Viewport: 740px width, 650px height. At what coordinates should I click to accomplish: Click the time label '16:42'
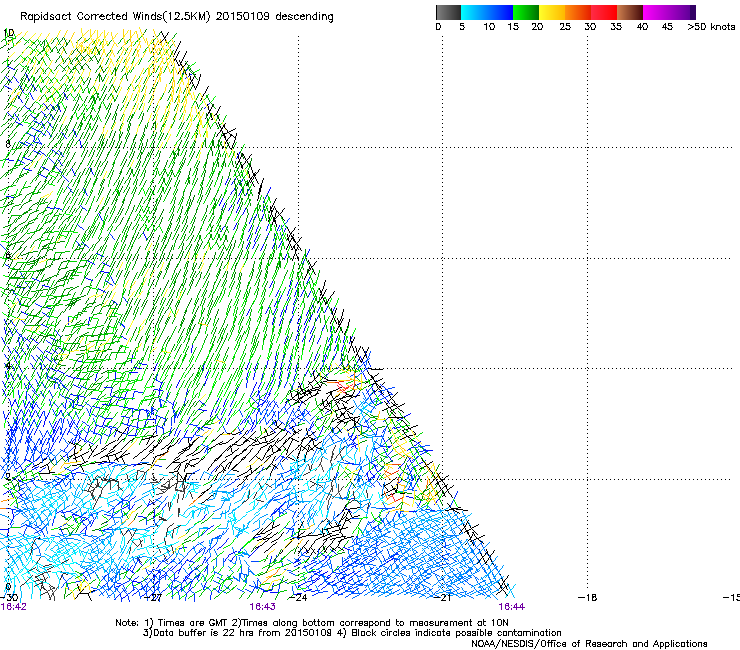coord(14,607)
